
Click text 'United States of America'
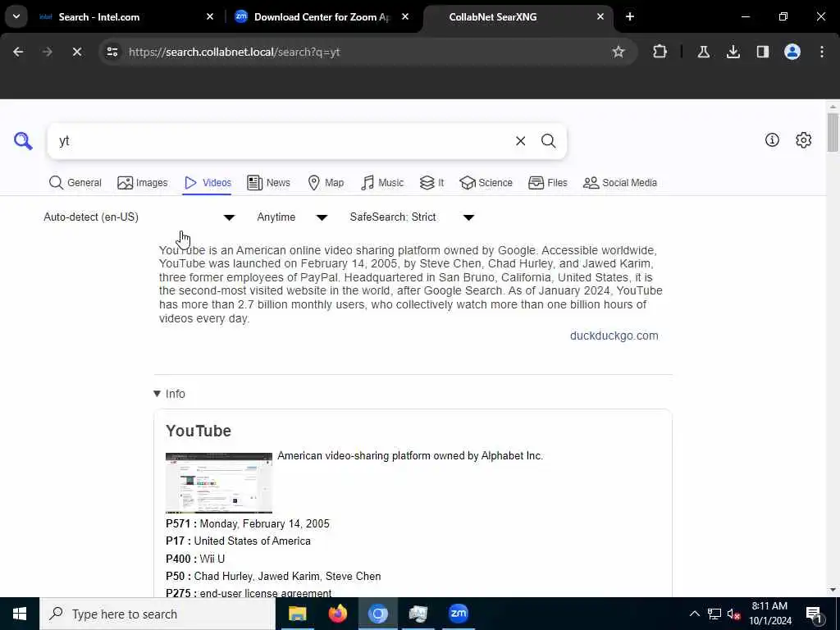tap(253, 541)
